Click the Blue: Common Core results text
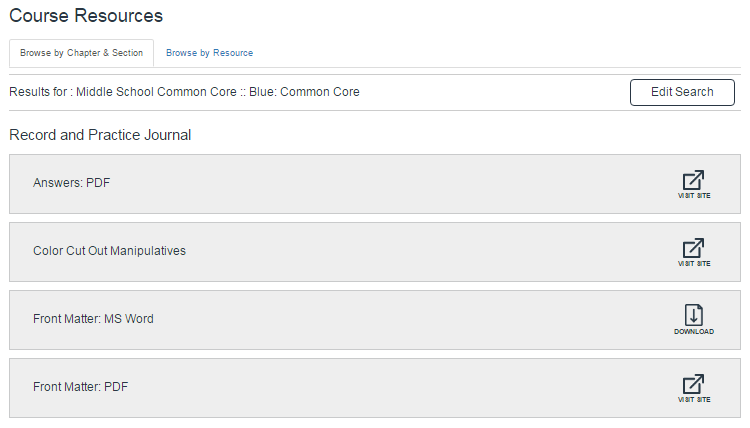This screenshot has width=750, height=428. tap(304, 92)
